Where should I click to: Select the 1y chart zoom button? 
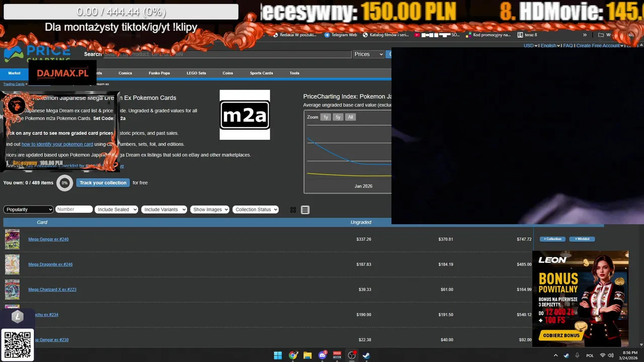326,117
